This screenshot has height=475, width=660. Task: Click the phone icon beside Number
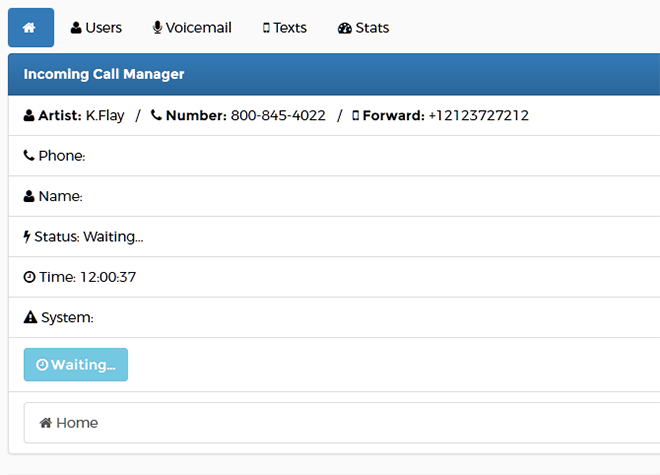tap(157, 115)
